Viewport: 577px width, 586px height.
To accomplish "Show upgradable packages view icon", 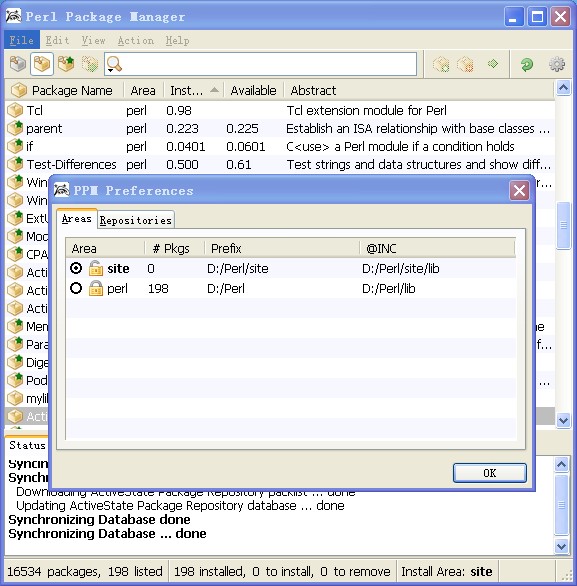I will (x=66, y=64).
